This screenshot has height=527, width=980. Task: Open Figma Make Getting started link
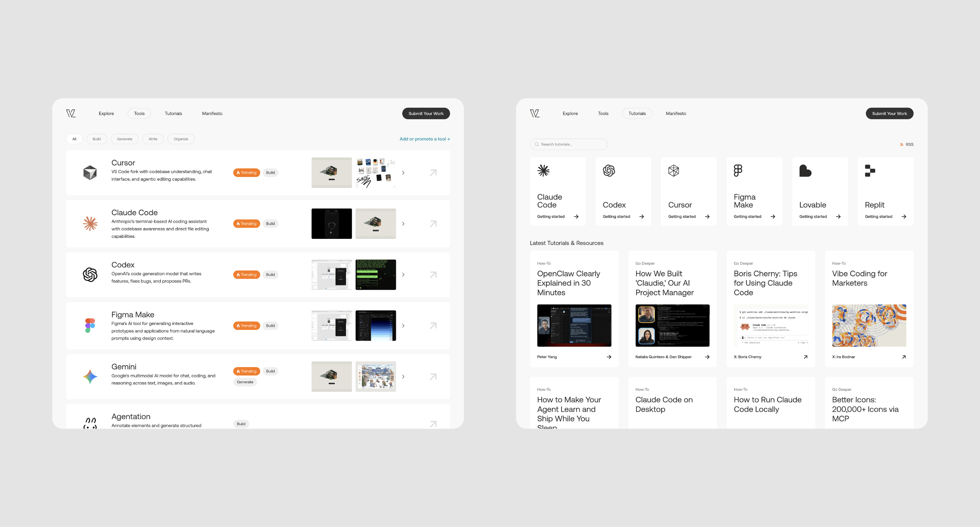pyautogui.click(x=755, y=217)
